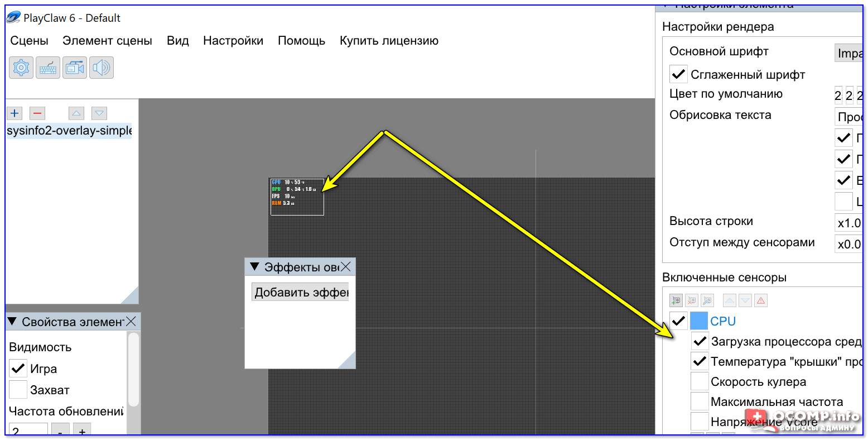Image resolution: width=868 pixels, height=440 pixels.
Task: Open the Помощь menu
Action: coord(302,41)
